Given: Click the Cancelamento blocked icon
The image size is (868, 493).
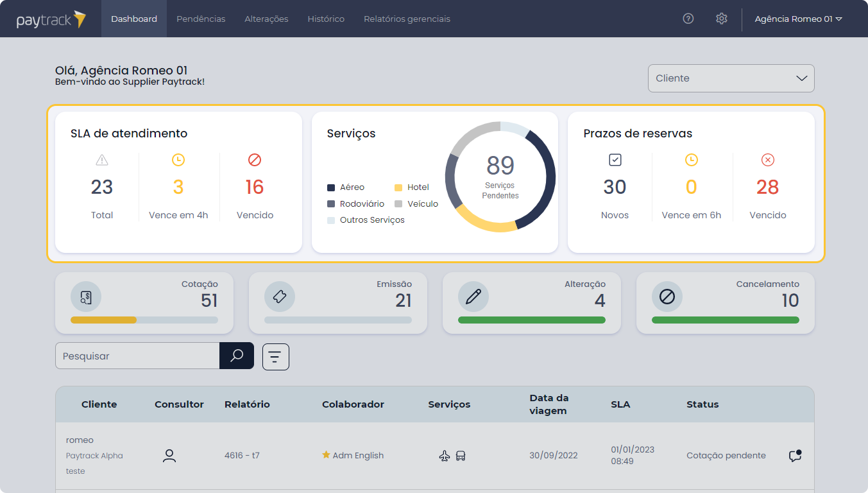Looking at the screenshot, I should click(x=667, y=297).
